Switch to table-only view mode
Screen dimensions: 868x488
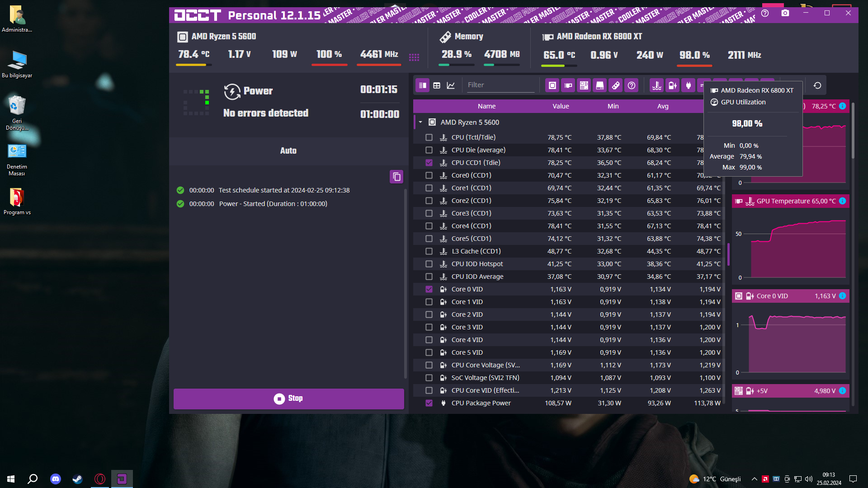tap(437, 85)
